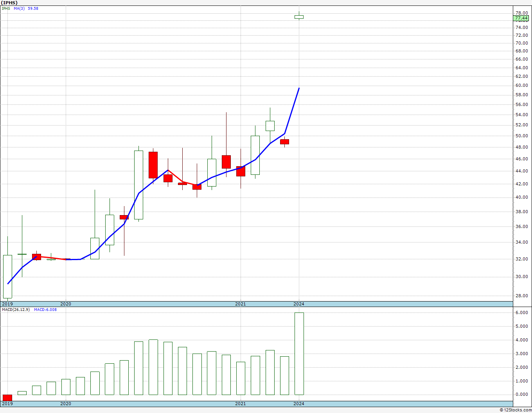
Task: Click the green 77.44 current price tag
Action: pos(521,18)
